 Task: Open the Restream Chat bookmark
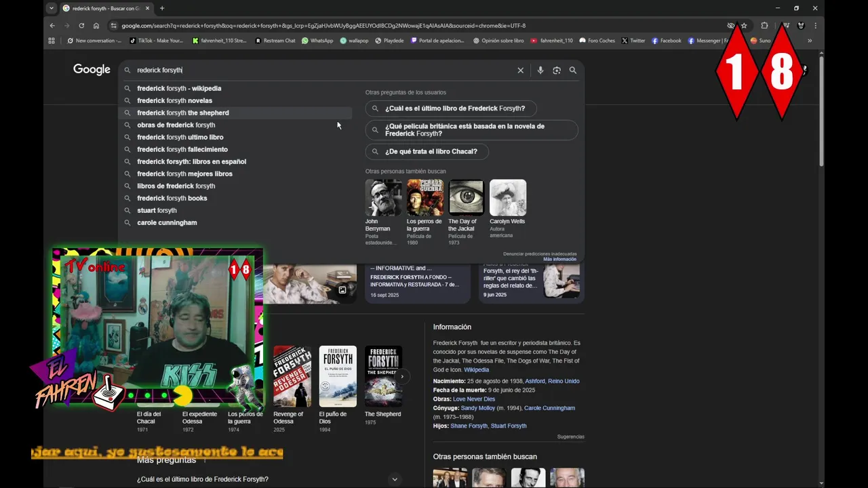tap(275, 41)
